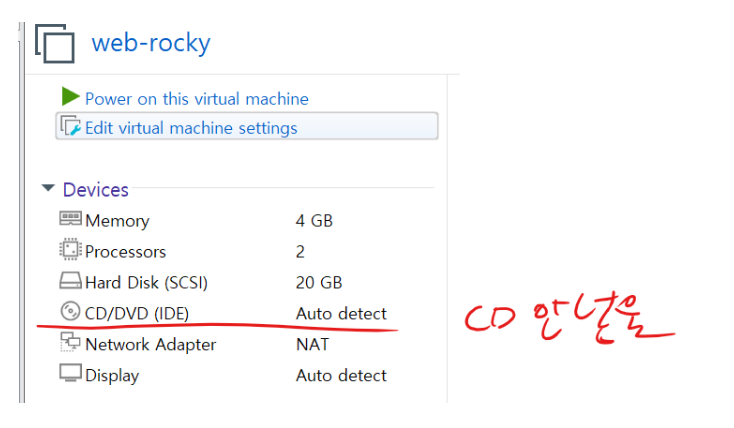Click the Processors CPU icon
Viewport: 734px width, 428px height.
tap(70, 251)
